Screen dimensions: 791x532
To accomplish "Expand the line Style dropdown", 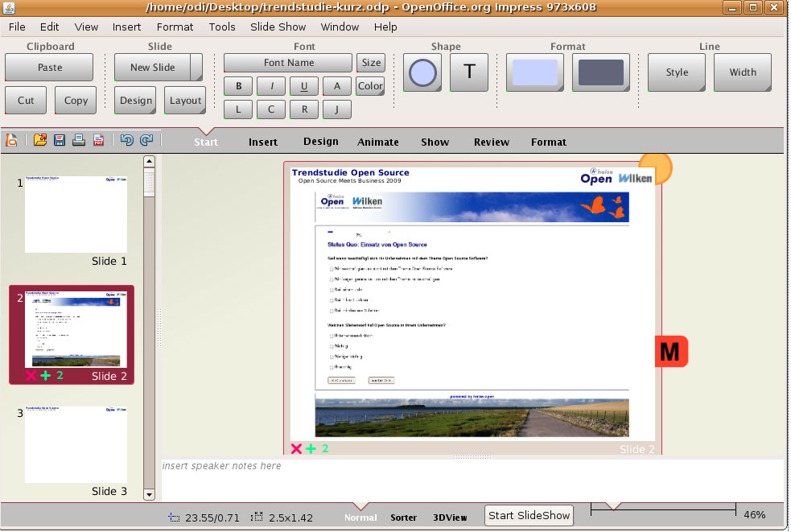I will pyautogui.click(x=677, y=72).
